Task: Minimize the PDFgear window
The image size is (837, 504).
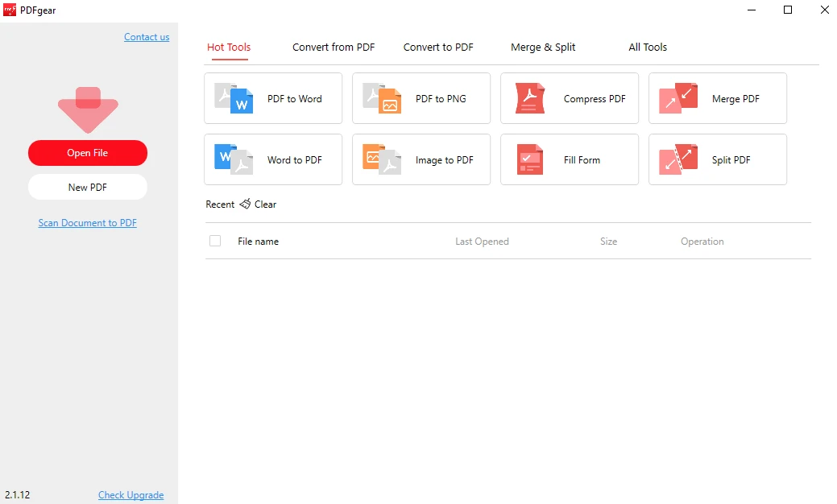Action: tap(752, 10)
